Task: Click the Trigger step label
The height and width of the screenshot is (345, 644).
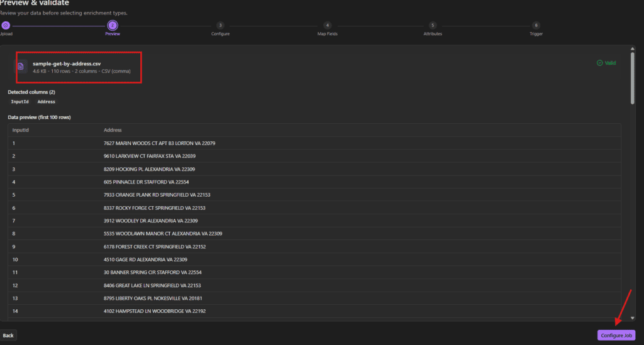Action: pyautogui.click(x=536, y=34)
